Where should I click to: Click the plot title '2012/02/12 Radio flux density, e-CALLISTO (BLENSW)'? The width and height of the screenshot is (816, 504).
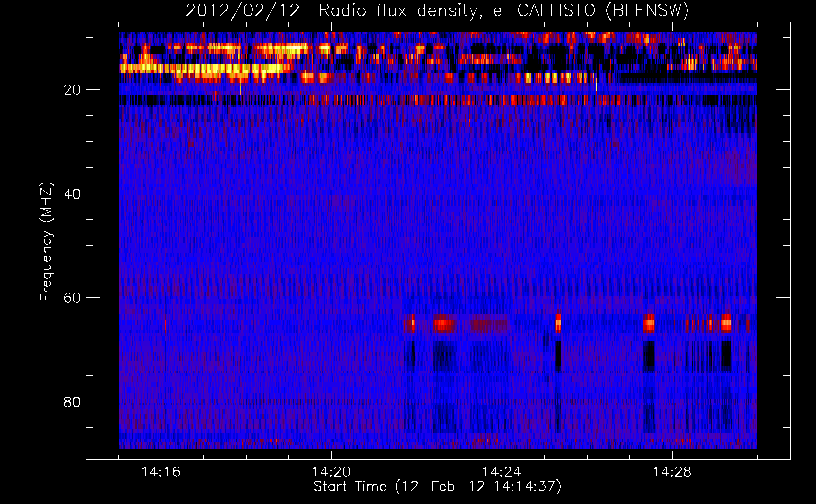pyautogui.click(x=437, y=10)
